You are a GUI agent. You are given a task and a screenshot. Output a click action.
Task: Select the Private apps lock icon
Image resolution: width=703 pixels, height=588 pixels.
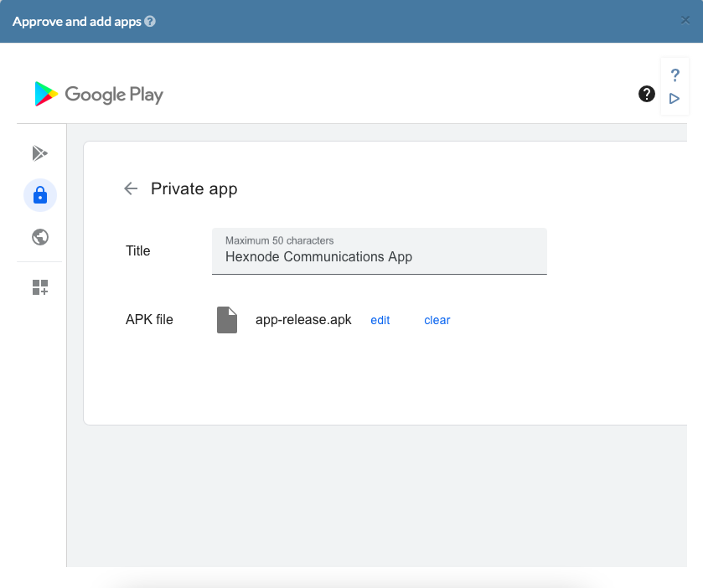coord(40,195)
